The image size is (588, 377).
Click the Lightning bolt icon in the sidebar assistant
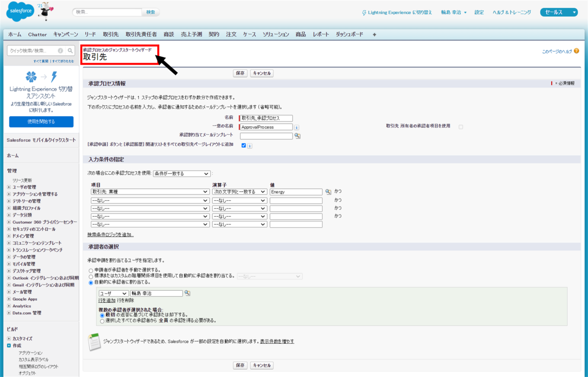pos(54,77)
